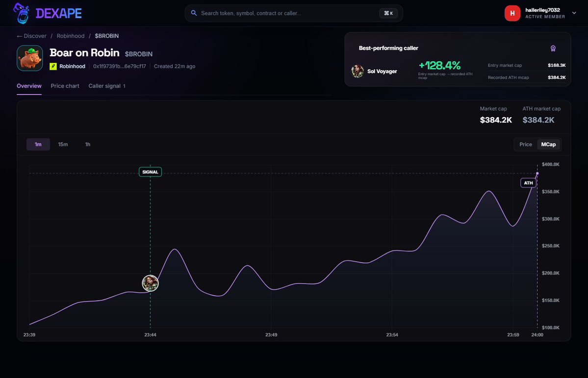The width and height of the screenshot is (588, 378).
Task: Click the ⌘K shortcut badge
Action: 388,13
